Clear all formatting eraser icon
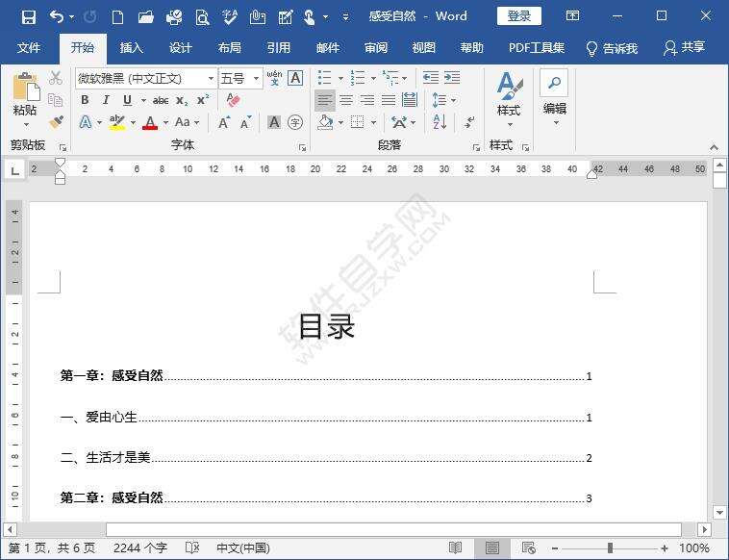 (x=233, y=100)
